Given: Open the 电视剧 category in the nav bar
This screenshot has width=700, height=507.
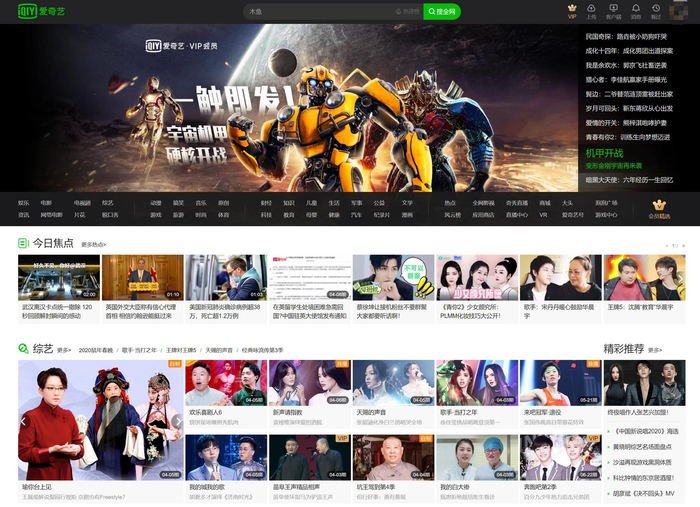Looking at the screenshot, I should pyautogui.click(x=82, y=203).
